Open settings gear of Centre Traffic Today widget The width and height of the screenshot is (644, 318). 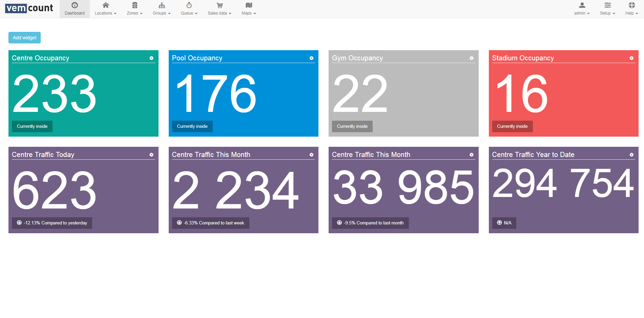click(x=151, y=155)
